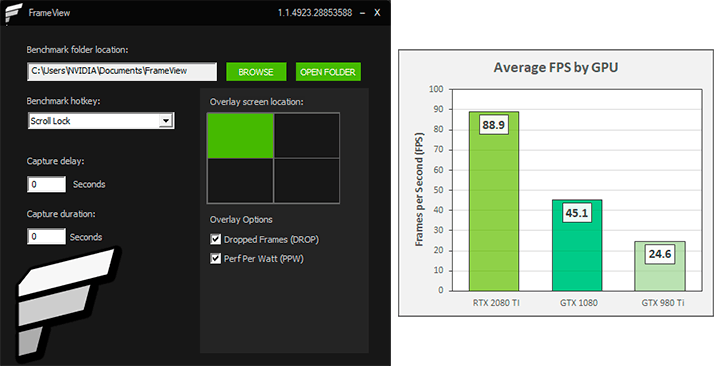This screenshot has width=720, height=366.
Task: Click the benchmark folder path field
Action: point(122,71)
